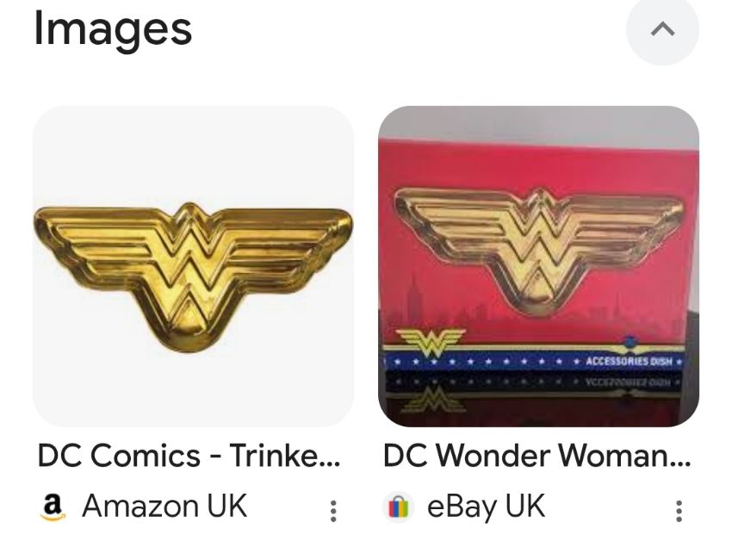Collapse the Images section with the chevron
Image resolution: width=732 pixels, height=560 pixels.
point(661,29)
